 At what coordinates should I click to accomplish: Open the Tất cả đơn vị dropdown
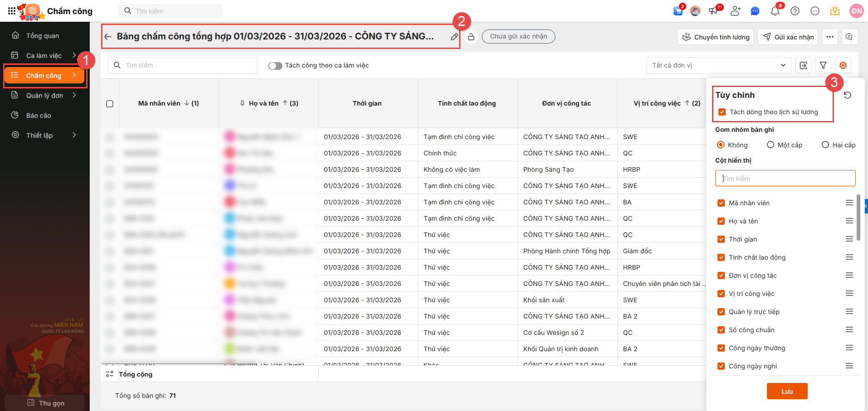718,65
